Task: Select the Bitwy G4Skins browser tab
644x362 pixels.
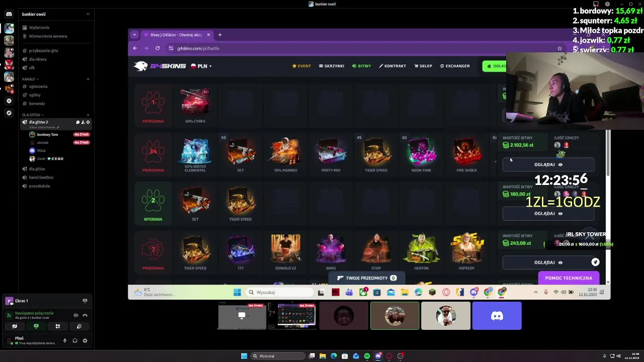Action: click(177, 35)
